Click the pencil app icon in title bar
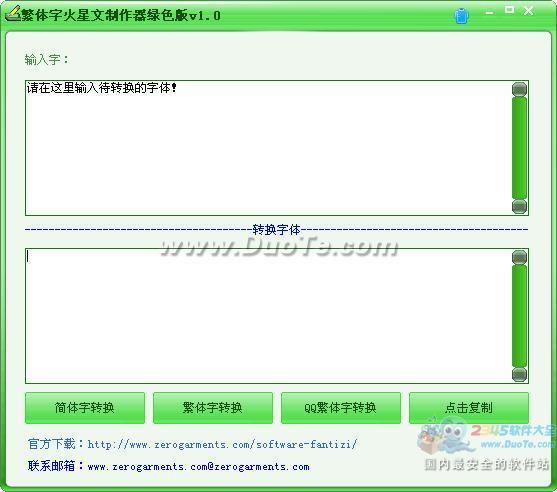This screenshot has width=557, height=492. click(x=13, y=14)
